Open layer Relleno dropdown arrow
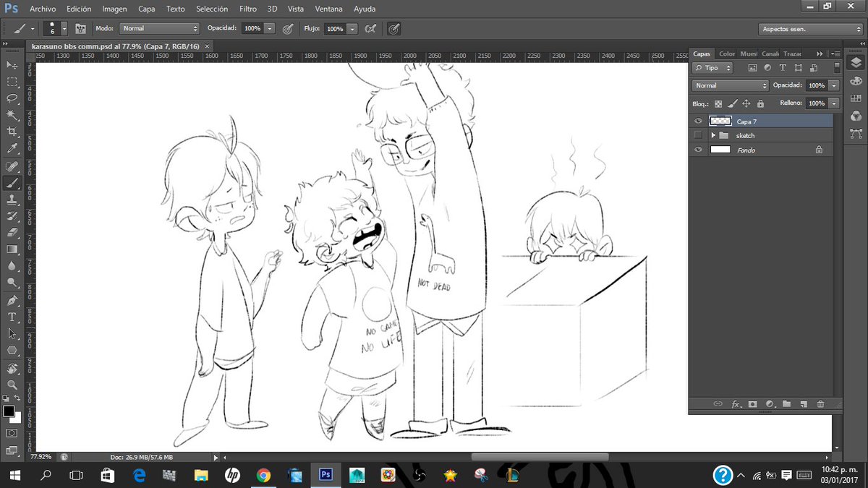This screenshot has width=868, height=488. (834, 103)
